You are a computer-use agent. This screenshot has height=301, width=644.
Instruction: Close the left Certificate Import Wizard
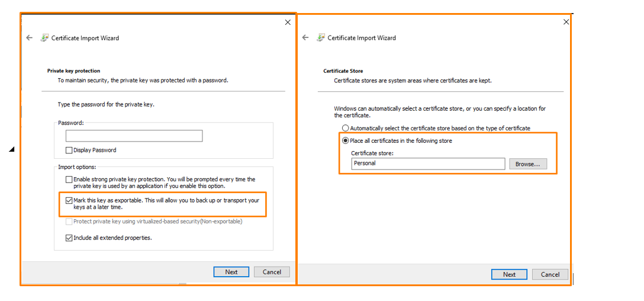tap(288, 23)
